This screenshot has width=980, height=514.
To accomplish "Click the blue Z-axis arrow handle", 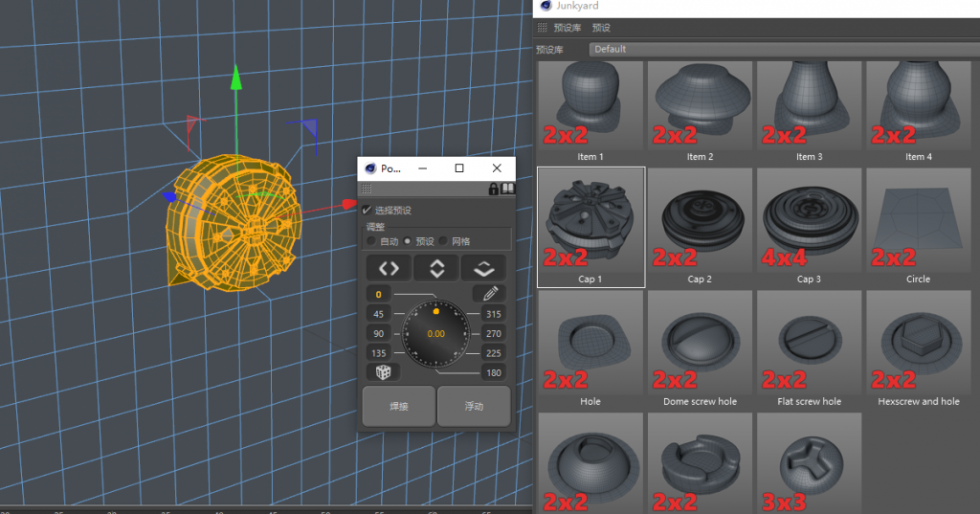I will [x=169, y=197].
